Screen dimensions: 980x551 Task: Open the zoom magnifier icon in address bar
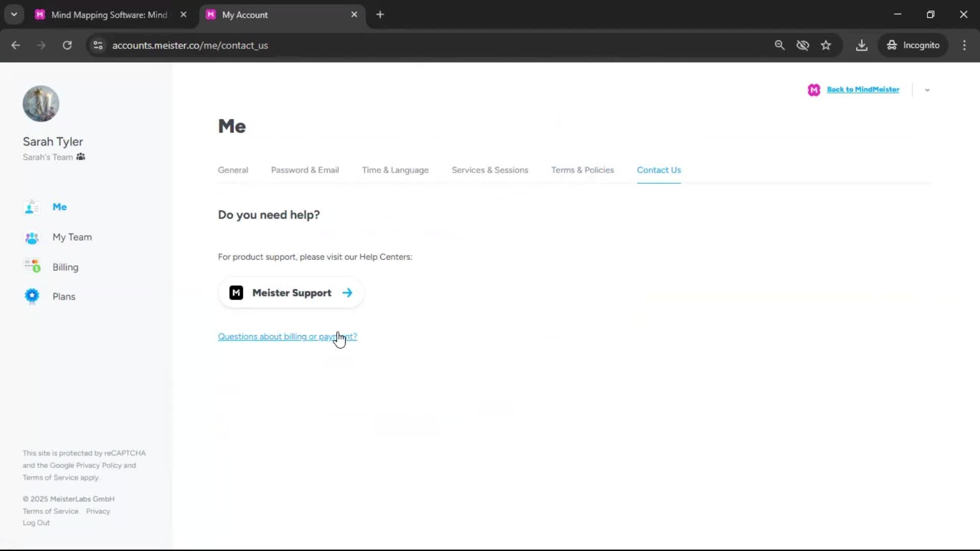(779, 45)
